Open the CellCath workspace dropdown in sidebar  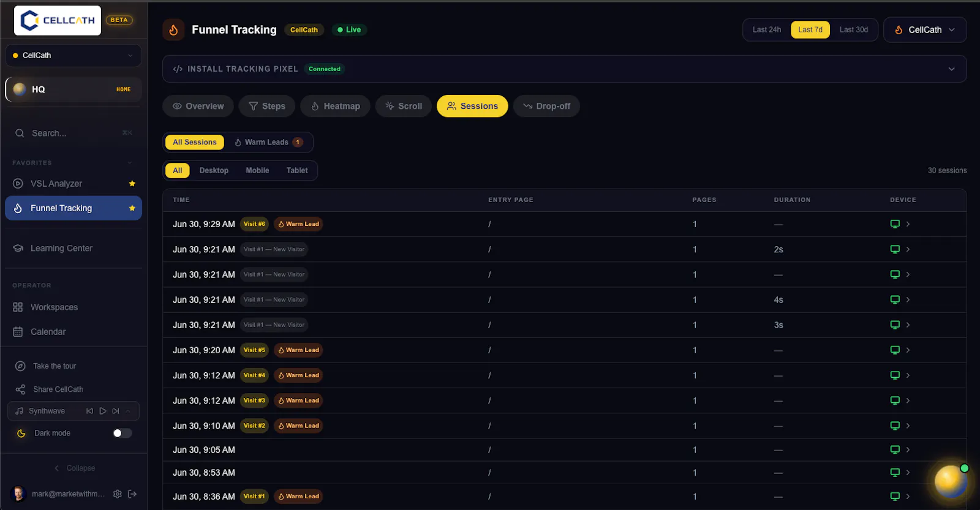point(73,56)
